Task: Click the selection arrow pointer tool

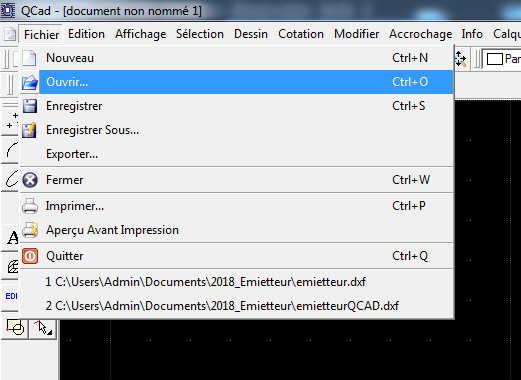Action: point(43,328)
